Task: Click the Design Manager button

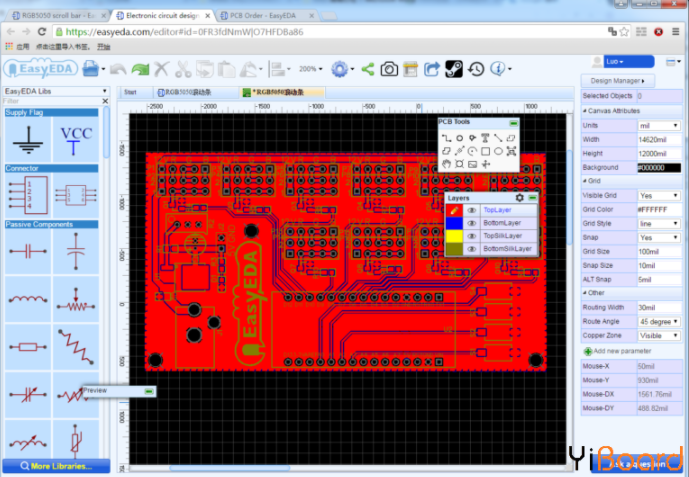Action: pos(617,81)
